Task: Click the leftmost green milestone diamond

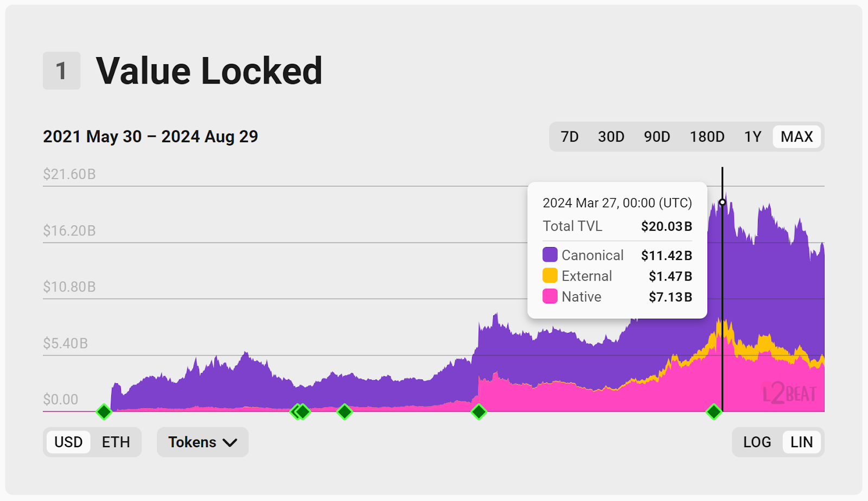Action: [104, 412]
